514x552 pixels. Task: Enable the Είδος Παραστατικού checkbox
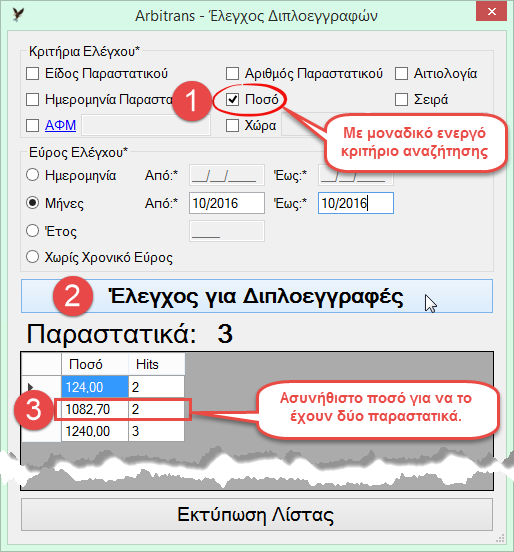(32, 74)
